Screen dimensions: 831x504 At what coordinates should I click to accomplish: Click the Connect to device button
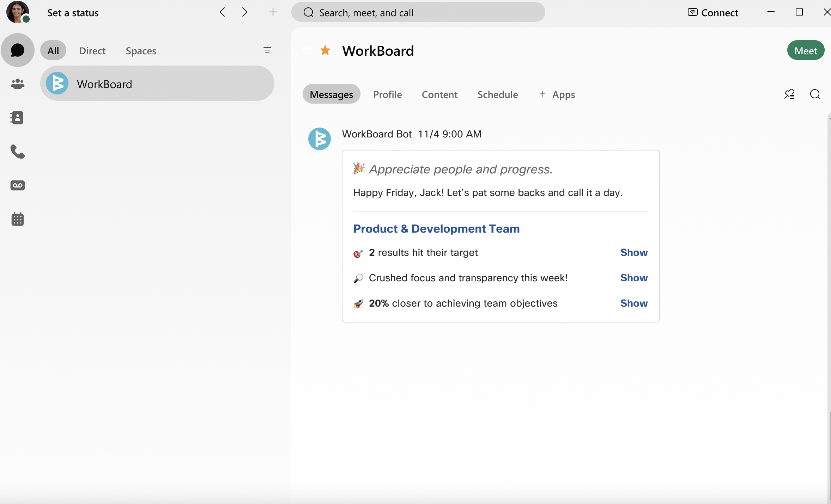[712, 13]
